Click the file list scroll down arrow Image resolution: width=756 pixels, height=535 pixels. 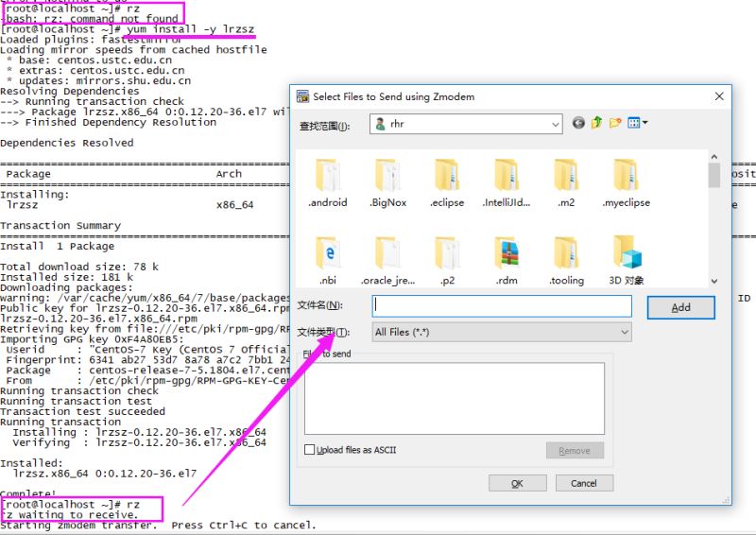(x=713, y=282)
